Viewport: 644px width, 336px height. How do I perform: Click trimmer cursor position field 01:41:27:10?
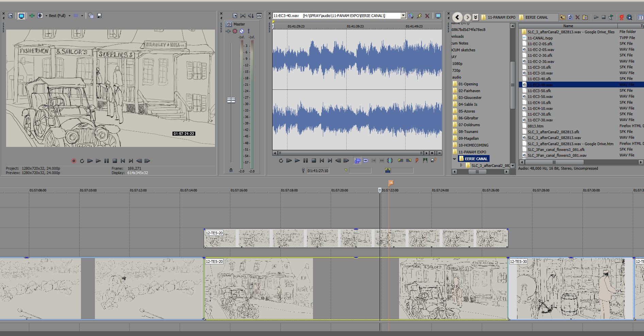318,171
